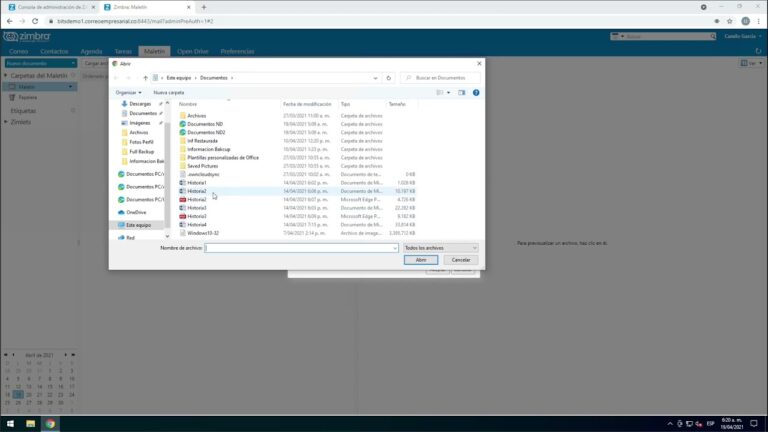Reload the page with the browser refresh button
Screen dimensions: 768x432
(35, 21)
